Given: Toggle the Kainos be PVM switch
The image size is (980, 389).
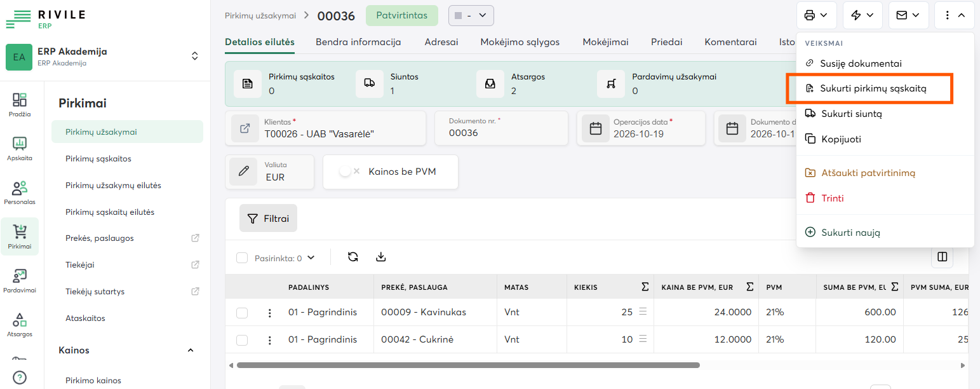Looking at the screenshot, I should 349,172.
